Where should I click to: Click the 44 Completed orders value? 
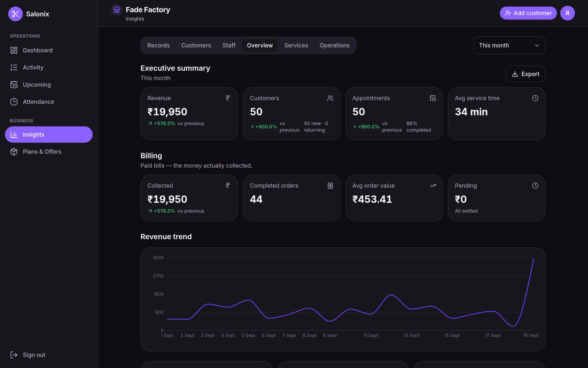click(x=256, y=199)
